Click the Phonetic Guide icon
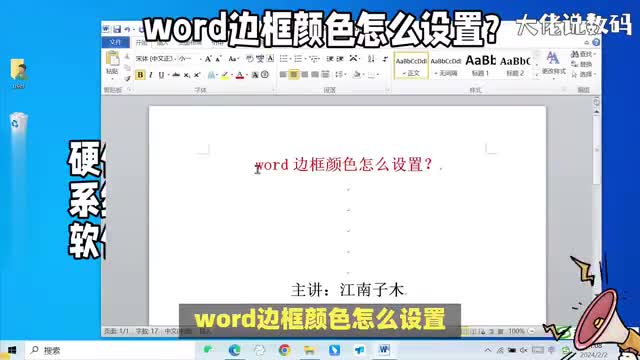This screenshot has height=360, width=640. [x=260, y=59]
